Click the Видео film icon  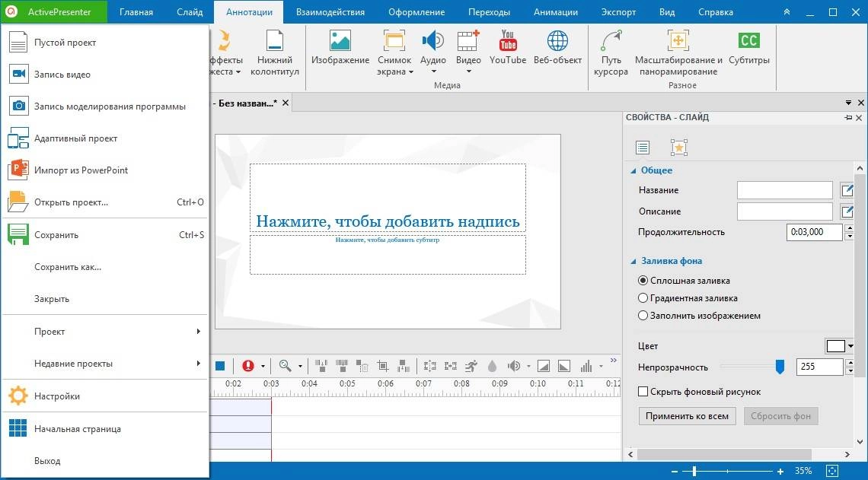tap(468, 42)
